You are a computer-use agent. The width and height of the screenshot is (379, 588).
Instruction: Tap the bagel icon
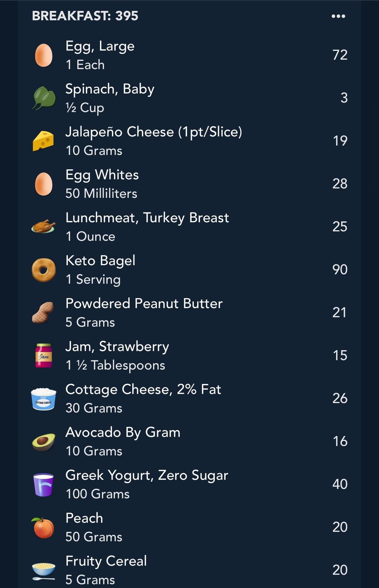[44, 270]
